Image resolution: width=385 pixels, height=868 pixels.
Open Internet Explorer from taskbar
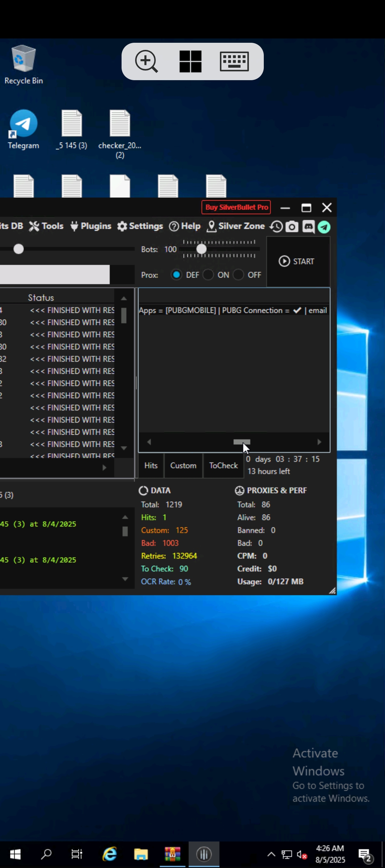[x=109, y=854]
